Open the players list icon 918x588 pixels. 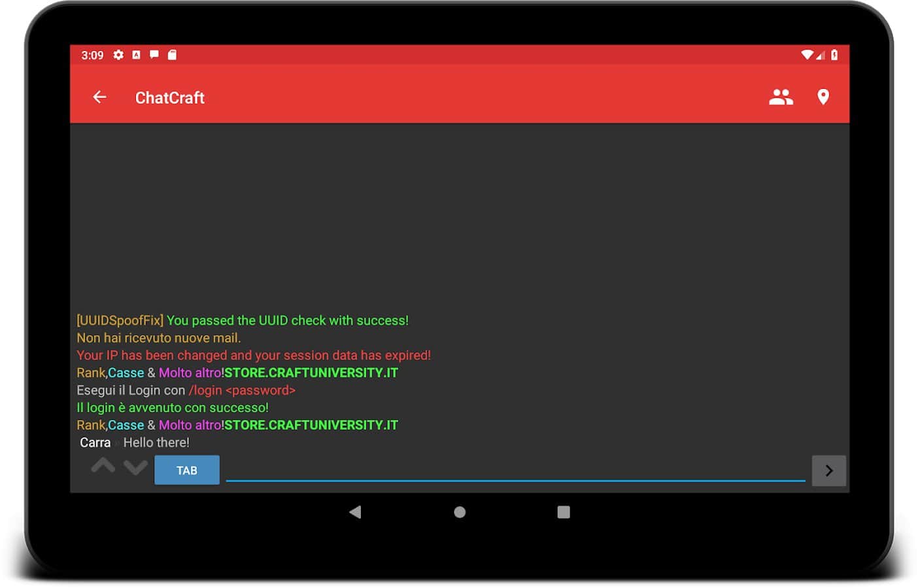coord(781,97)
